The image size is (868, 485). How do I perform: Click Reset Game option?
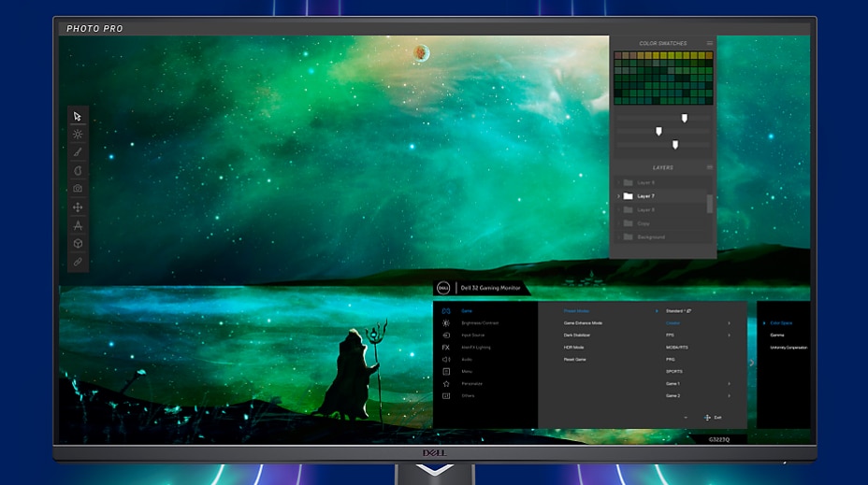click(x=574, y=359)
